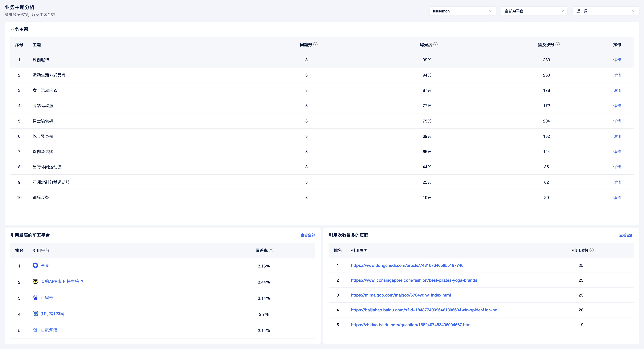Open the dongchedi.com article link
The image size is (644, 349).
point(407,265)
